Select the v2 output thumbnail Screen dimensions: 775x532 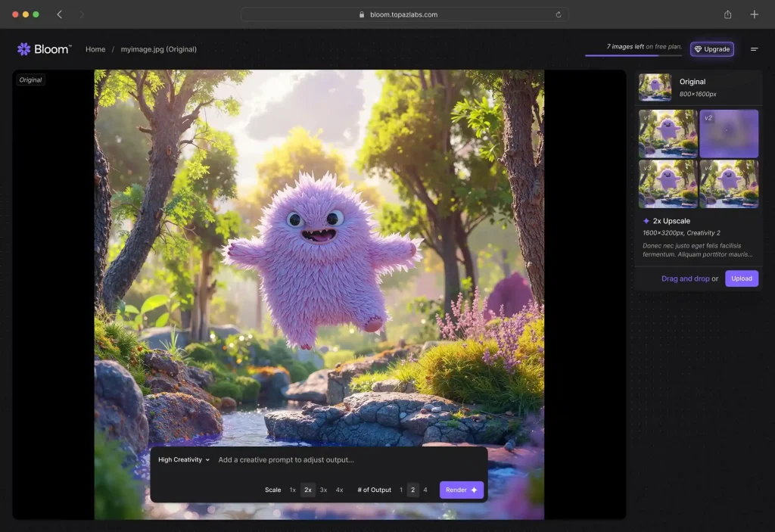(729, 134)
